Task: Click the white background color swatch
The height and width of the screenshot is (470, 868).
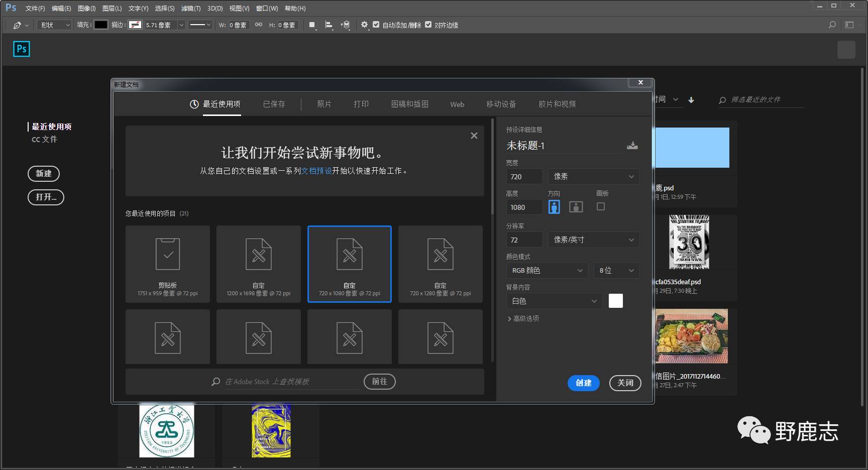Action: pyautogui.click(x=615, y=301)
